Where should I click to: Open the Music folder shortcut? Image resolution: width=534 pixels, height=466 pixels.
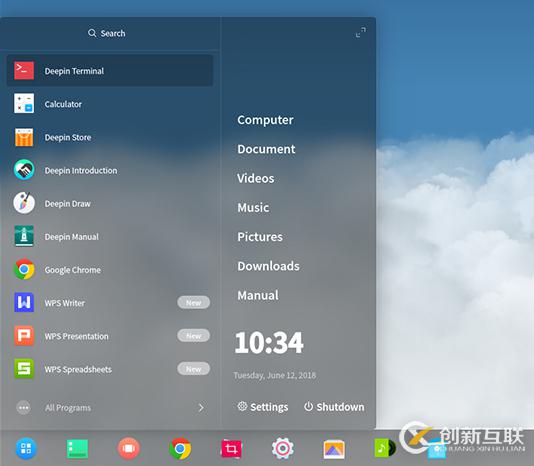click(x=253, y=207)
